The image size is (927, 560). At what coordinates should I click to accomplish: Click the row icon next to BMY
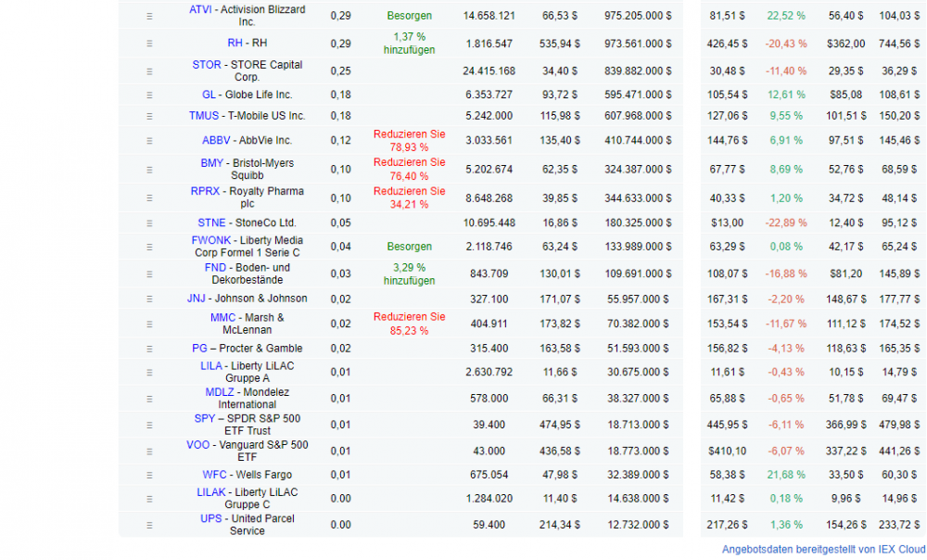(149, 169)
